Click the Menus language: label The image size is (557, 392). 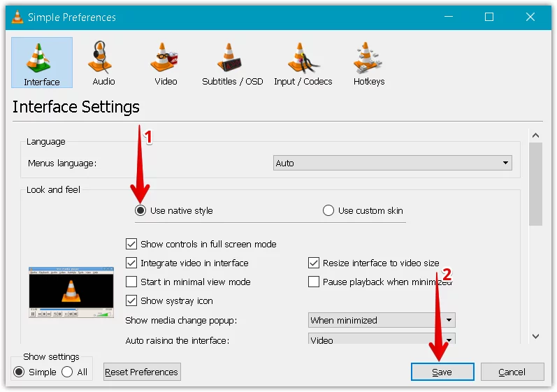pos(62,163)
